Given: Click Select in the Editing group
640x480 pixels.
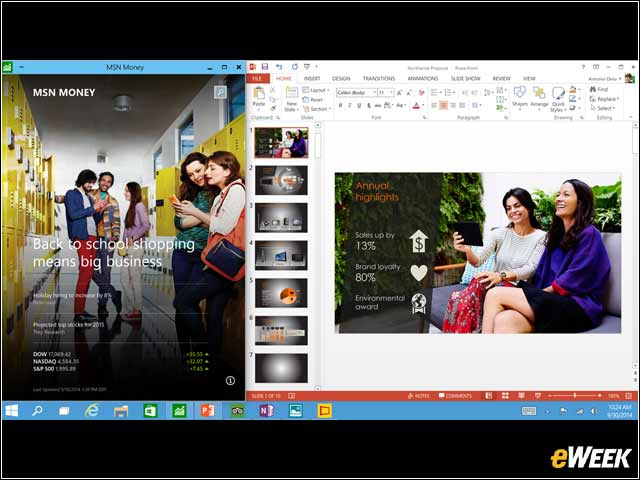Looking at the screenshot, I should (602, 109).
